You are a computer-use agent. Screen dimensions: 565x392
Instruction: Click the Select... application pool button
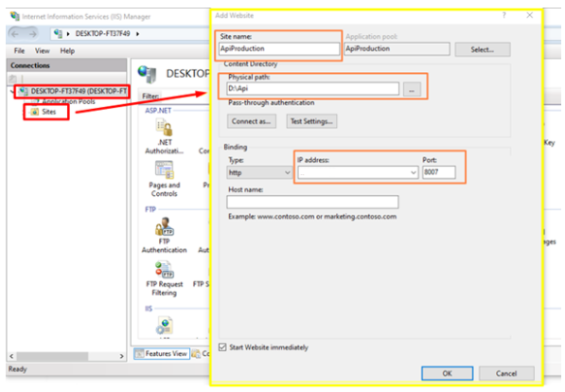tap(483, 49)
